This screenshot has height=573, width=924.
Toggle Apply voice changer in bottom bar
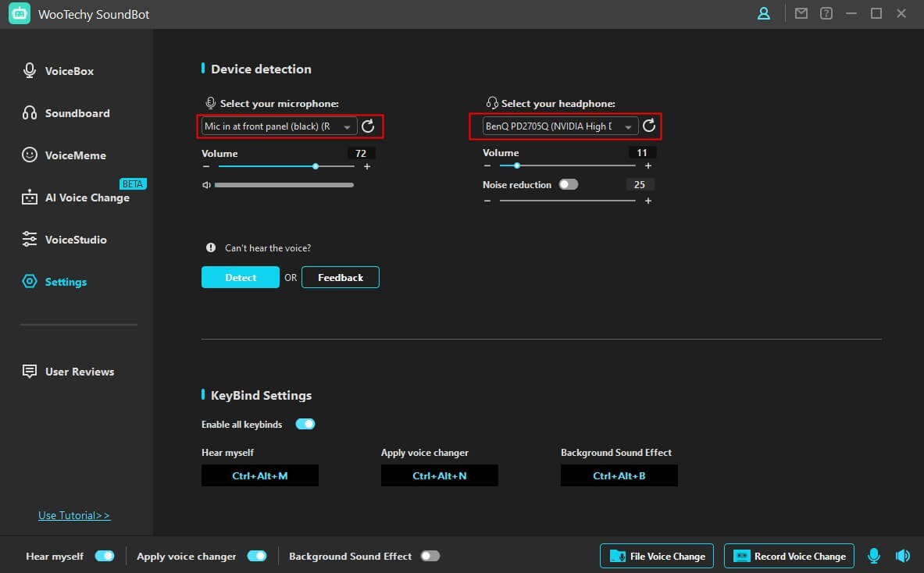pos(257,556)
